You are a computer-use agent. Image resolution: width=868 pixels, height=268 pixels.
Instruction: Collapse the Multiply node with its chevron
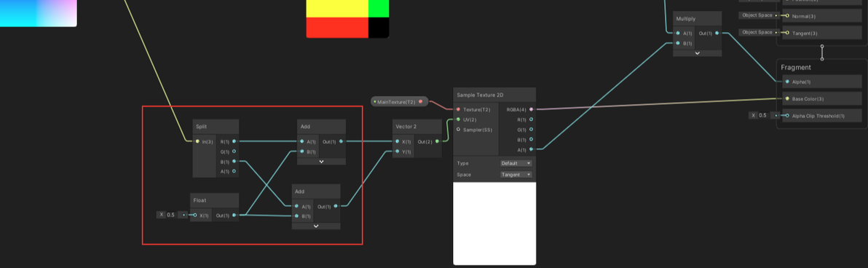pos(698,53)
